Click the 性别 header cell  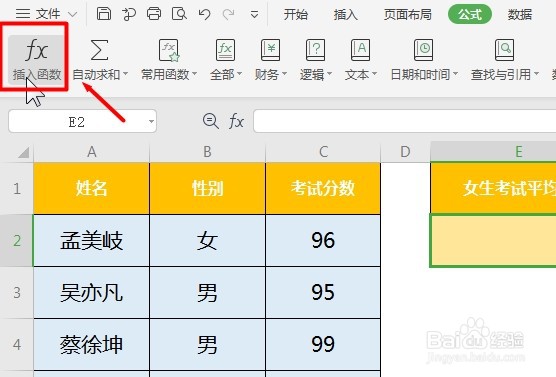pyautogui.click(x=207, y=188)
